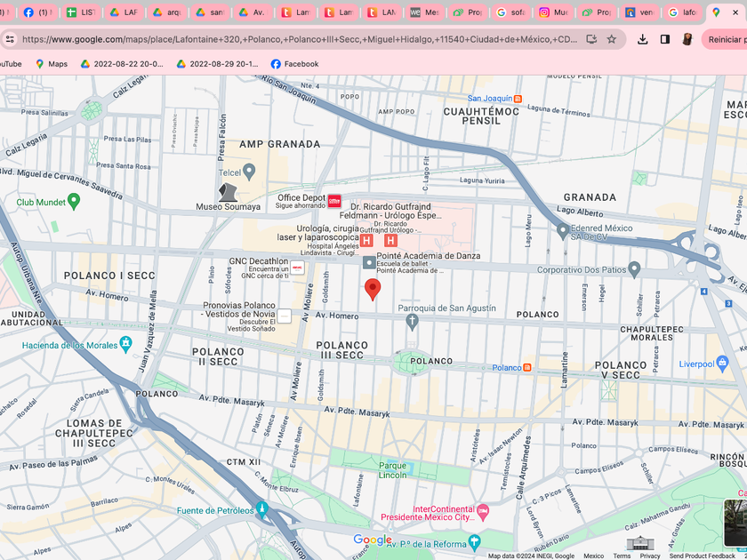
Task: Click the Send Product Feedback link
Action: (x=702, y=556)
